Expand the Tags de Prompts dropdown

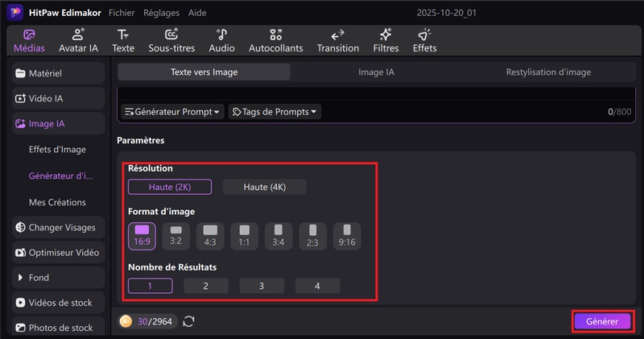tap(275, 112)
